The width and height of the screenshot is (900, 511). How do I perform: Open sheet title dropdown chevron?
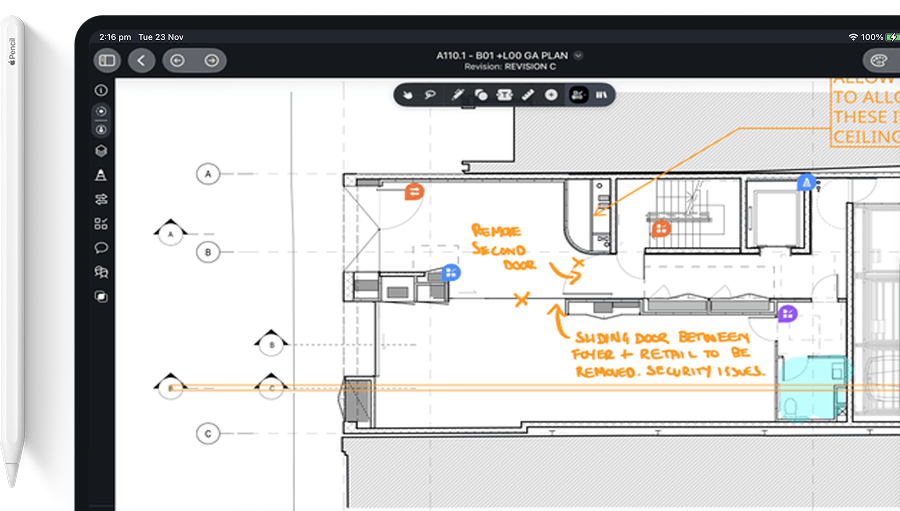[x=578, y=56]
